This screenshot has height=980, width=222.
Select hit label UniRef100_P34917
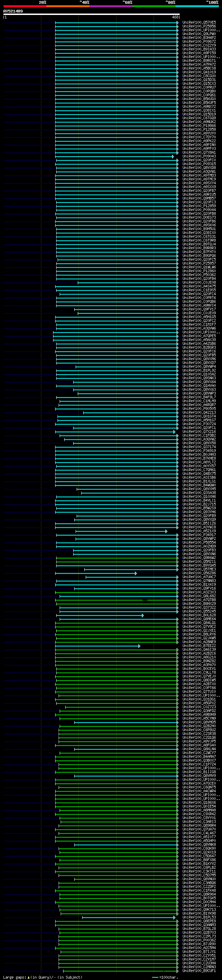199,535
